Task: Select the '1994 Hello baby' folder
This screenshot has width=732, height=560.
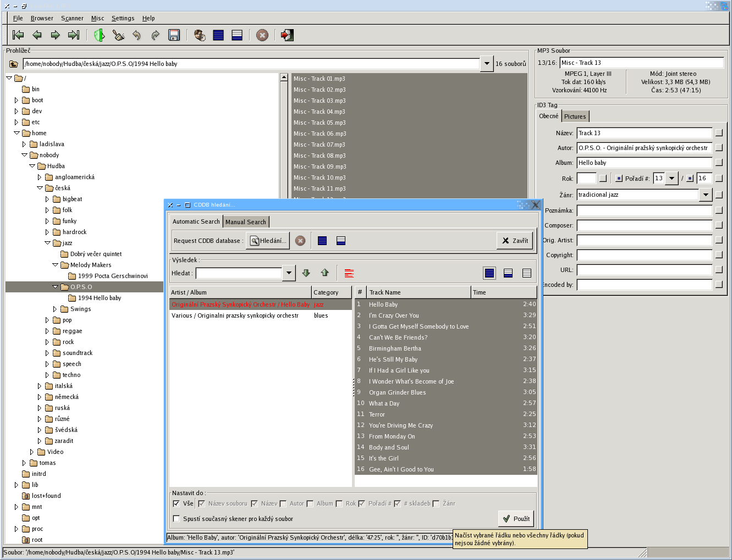Action: click(x=100, y=298)
